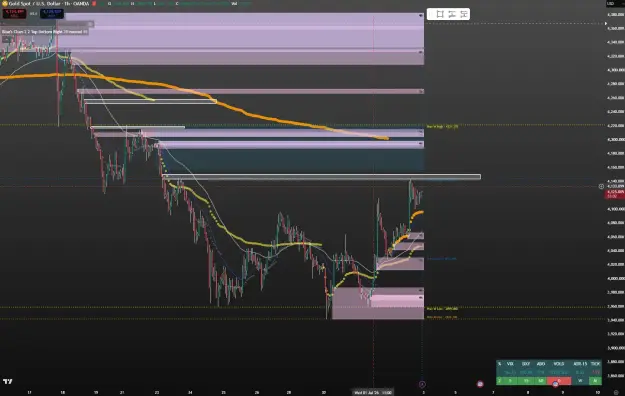Select the Blue's Clues indicator legend
This screenshot has width=625, height=396.
click(45, 32)
